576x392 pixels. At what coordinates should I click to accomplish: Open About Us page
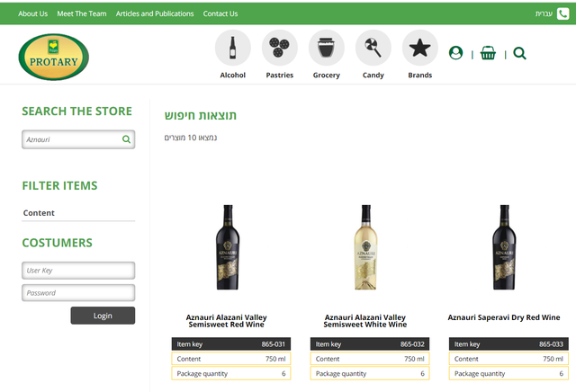(32, 13)
